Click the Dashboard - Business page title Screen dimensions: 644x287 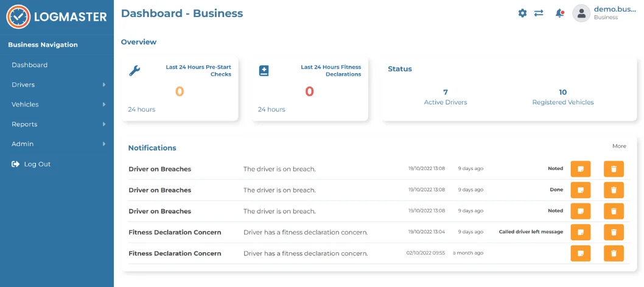tap(182, 13)
